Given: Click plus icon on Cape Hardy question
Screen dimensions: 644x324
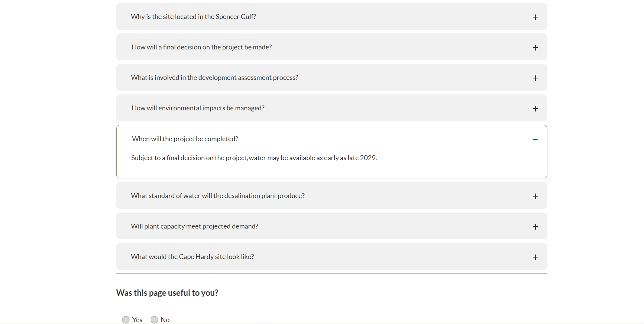Looking at the screenshot, I should [x=535, y=257].
